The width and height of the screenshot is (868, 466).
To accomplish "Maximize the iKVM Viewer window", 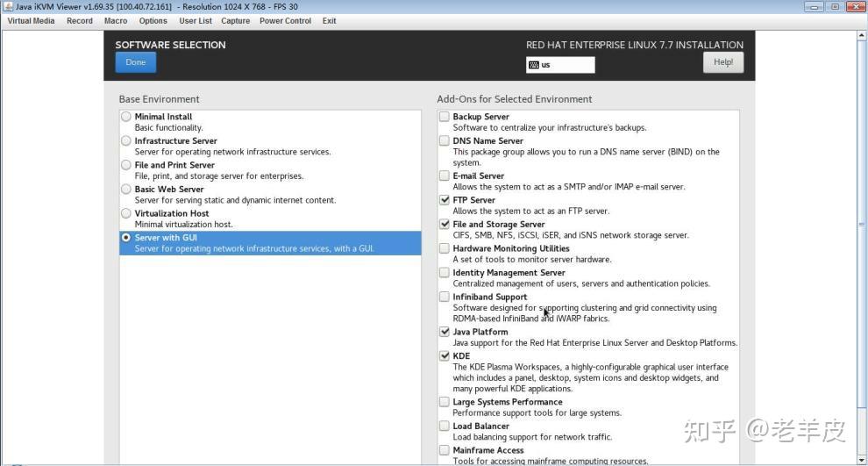I will tap(834, 7).
